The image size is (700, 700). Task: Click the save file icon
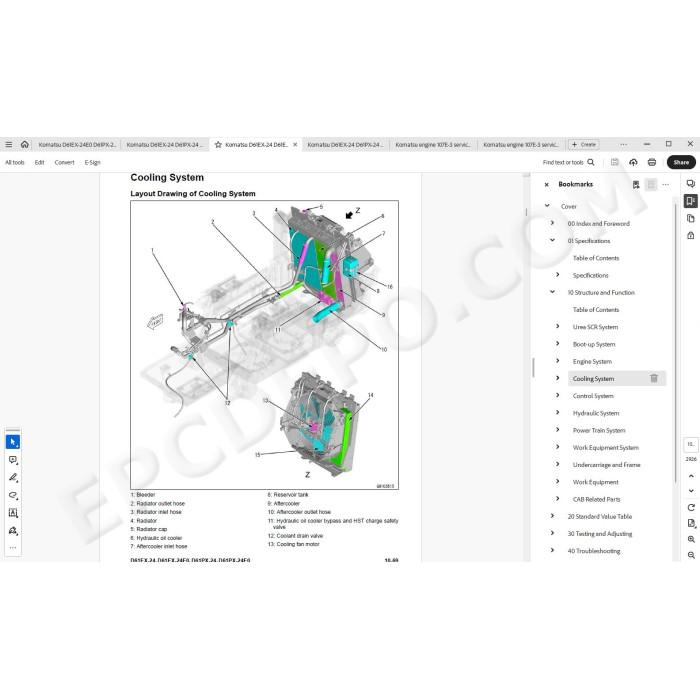(615, 162)
